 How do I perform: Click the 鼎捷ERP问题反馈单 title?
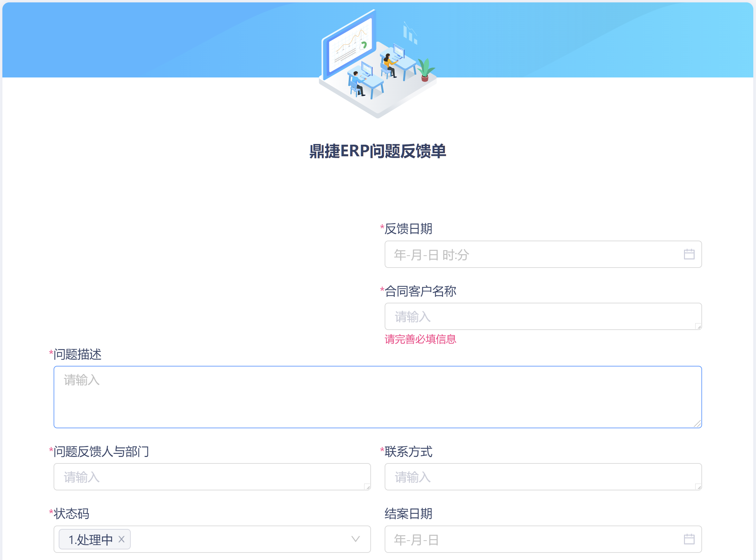pos(377,151)
